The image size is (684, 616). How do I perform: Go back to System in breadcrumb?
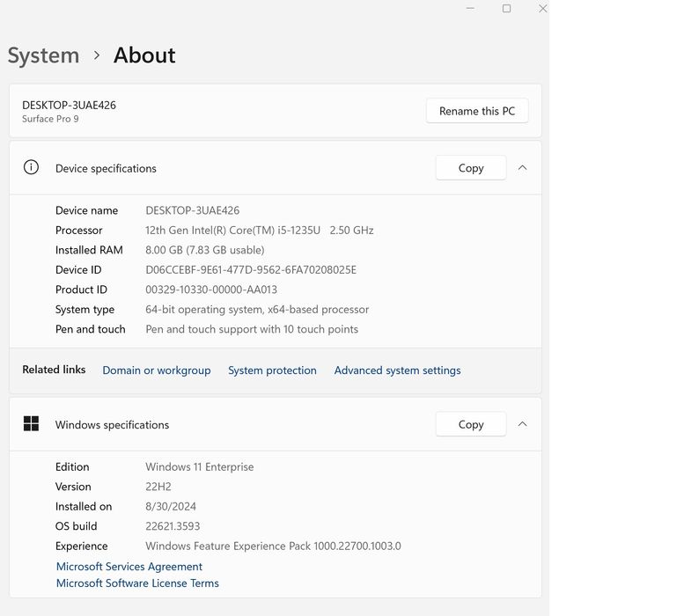pos(44,55)
